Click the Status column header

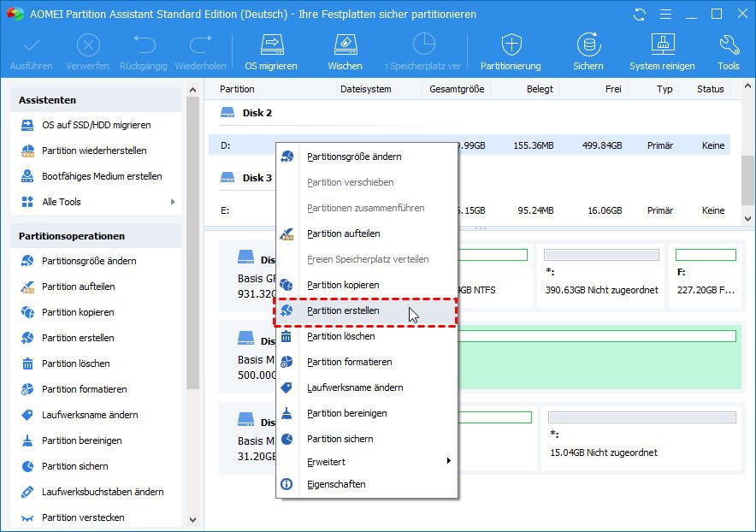click(x=710, y=89)
